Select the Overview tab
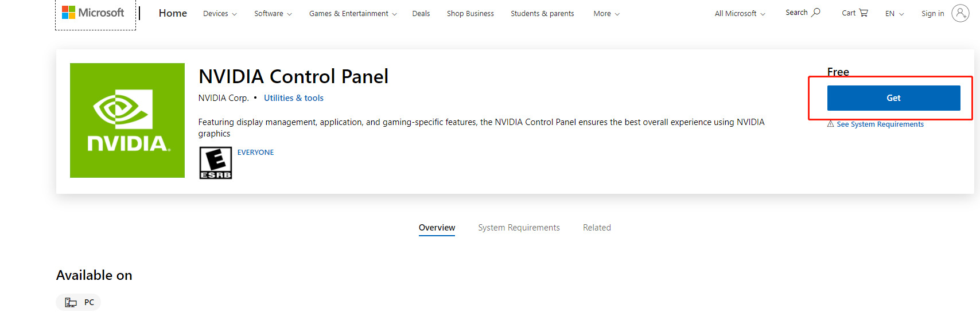 point(437,228)
